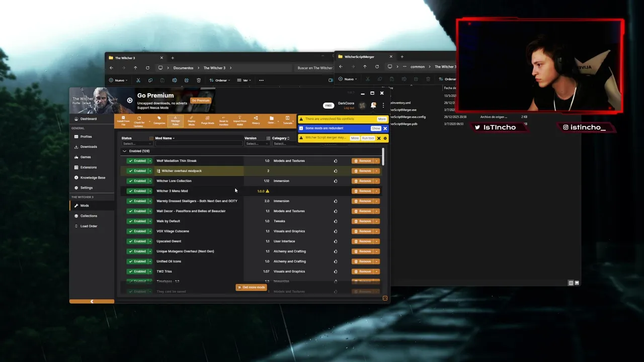
Task: Toggle Enabled for VGX Village Cutscene
Action: coord(136,231)
